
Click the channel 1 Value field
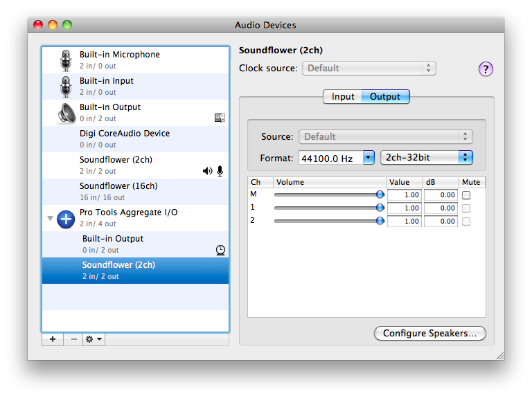click(x=405, y=208)
